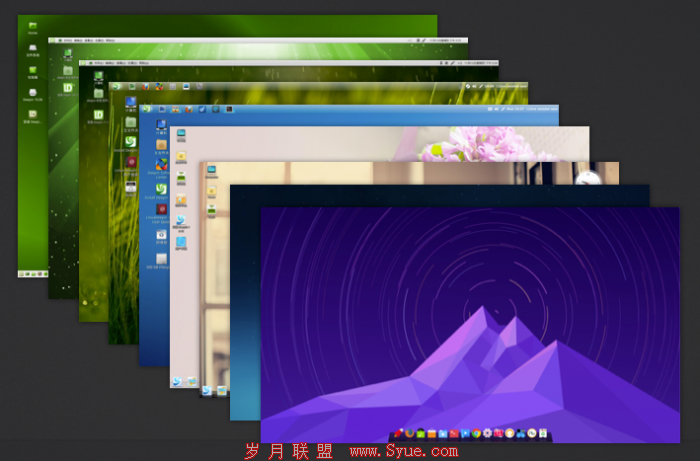Image resolution: width=700 pixels, height=461 pixels.
Task: Open Computer icon on the blue desktop
Action: click(161, 125)
